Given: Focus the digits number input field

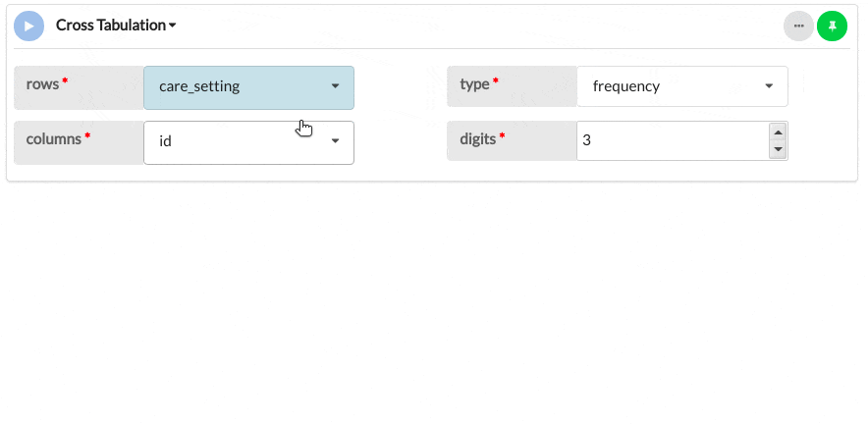Looking at the screenshot, I should (x=672, y=140).
